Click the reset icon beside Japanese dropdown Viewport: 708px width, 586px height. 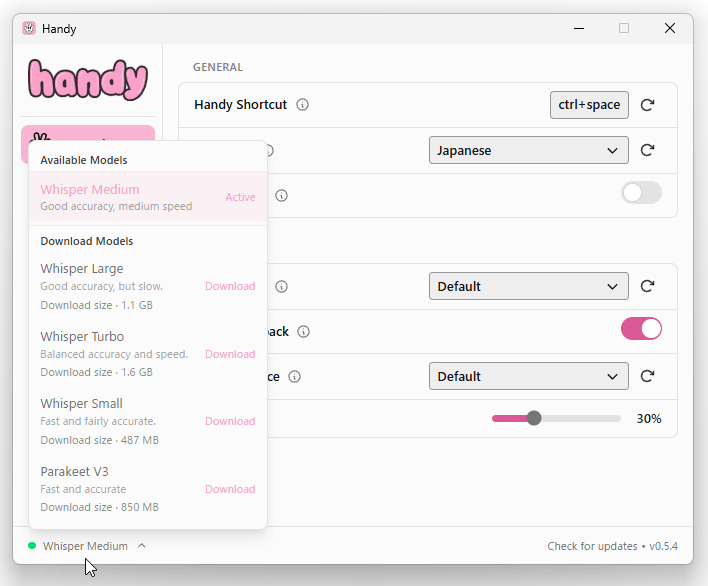(647, 150)
